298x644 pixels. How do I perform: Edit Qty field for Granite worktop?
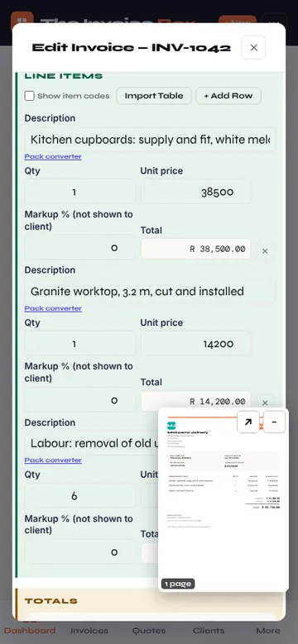(x=79, y=344)
